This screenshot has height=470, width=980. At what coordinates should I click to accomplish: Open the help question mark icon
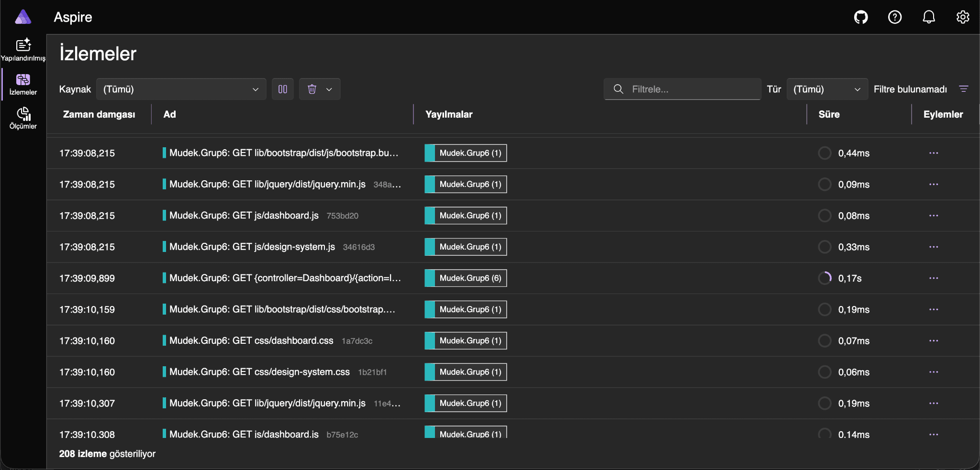coord(895,17)
